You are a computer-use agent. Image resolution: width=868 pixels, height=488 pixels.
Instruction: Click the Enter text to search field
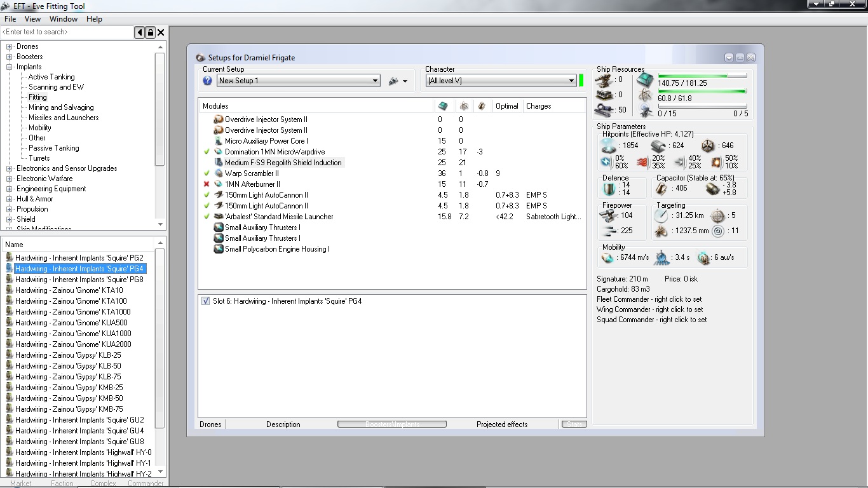click(x=67, y=32)
